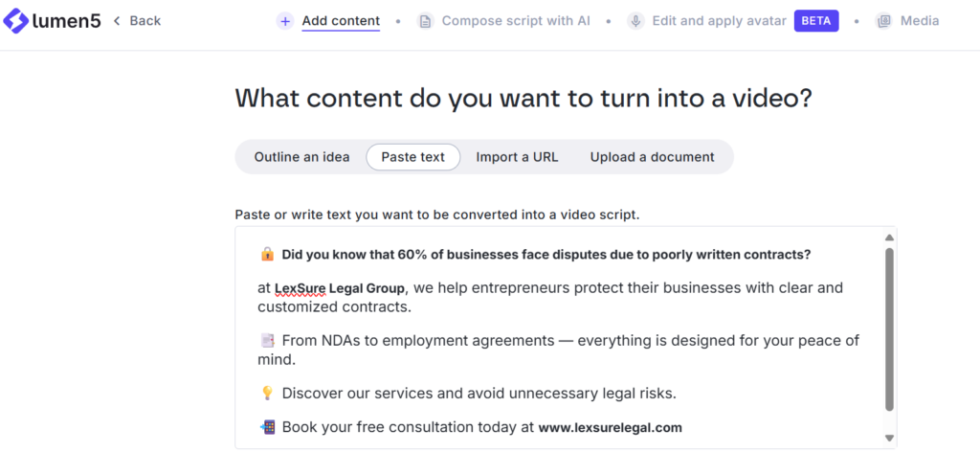Click the BETA badge
This screenshot has width=980, height=475.
point(816,21)
